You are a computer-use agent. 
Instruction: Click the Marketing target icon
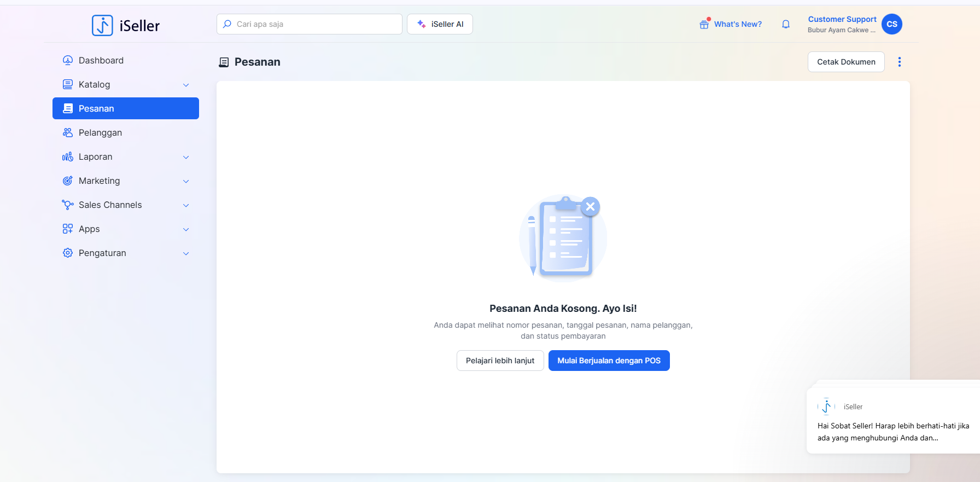[x=68, y=181]
